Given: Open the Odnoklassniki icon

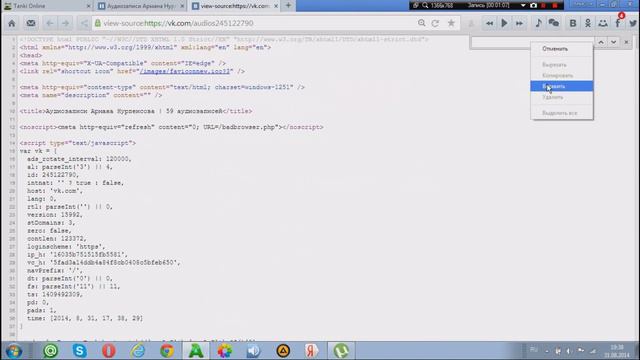Looking at the screenshot, I should point(588,23).
